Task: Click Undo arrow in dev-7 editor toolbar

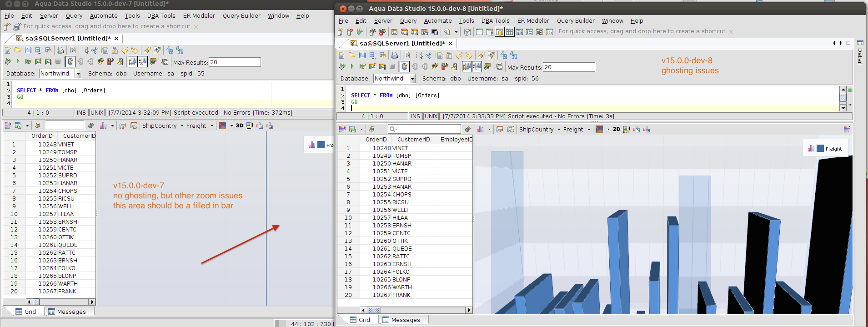Action: pyautogui.click(x=125, y=50)
